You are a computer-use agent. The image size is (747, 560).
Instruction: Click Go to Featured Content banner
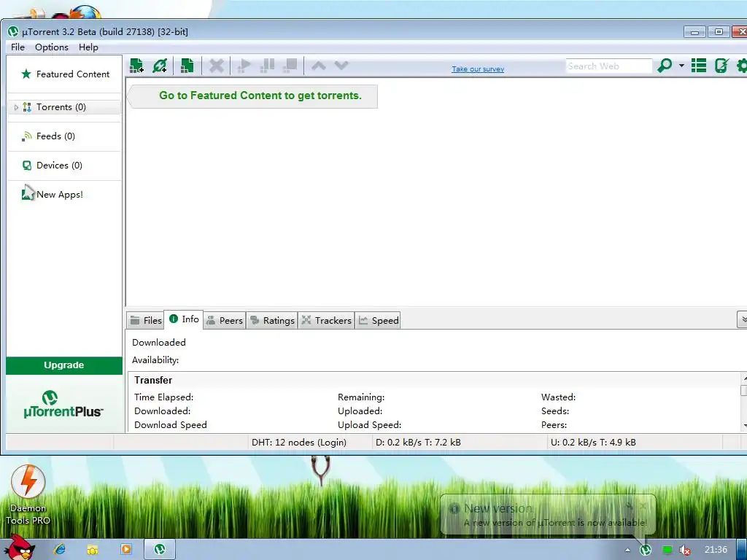tap(253, 96)
